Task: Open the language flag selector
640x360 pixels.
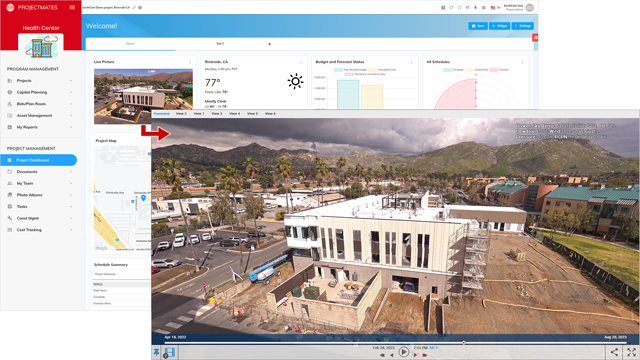Action: [x=493, y=7]
